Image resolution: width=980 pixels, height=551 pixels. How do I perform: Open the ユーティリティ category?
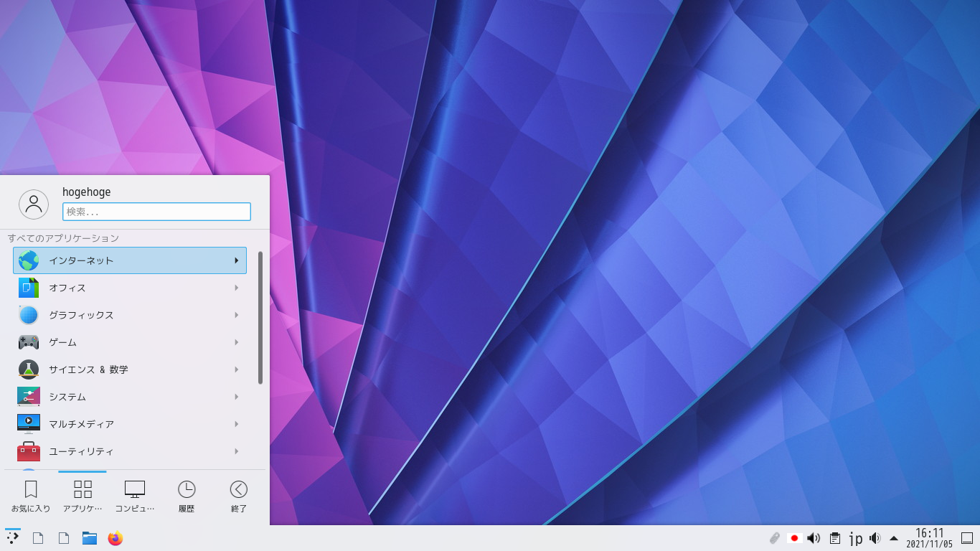click(x=130, y=451)
